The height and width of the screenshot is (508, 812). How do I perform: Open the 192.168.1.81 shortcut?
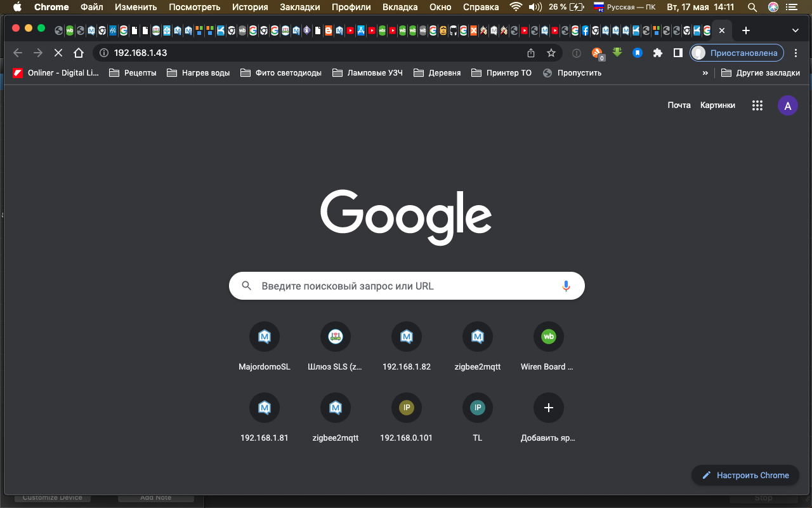click(x=265, y=417)
